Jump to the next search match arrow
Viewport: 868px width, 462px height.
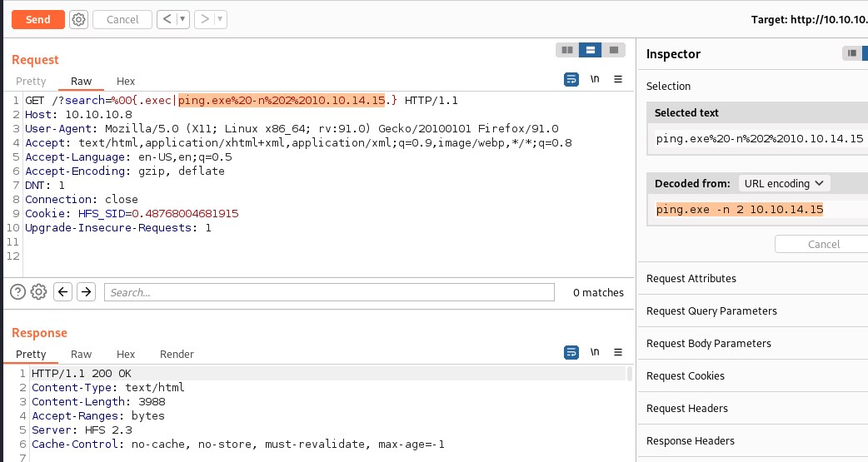tap(87, 292)
